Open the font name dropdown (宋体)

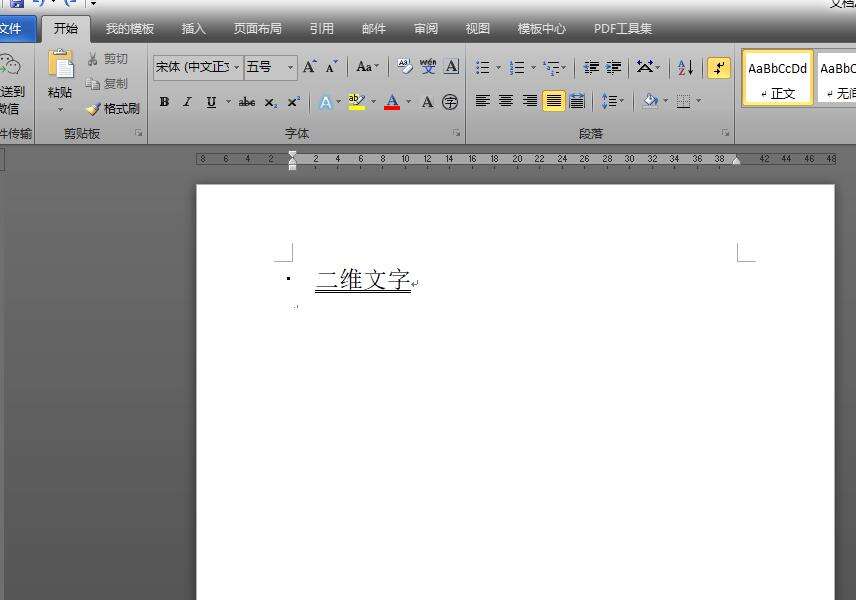click(236, 67)
